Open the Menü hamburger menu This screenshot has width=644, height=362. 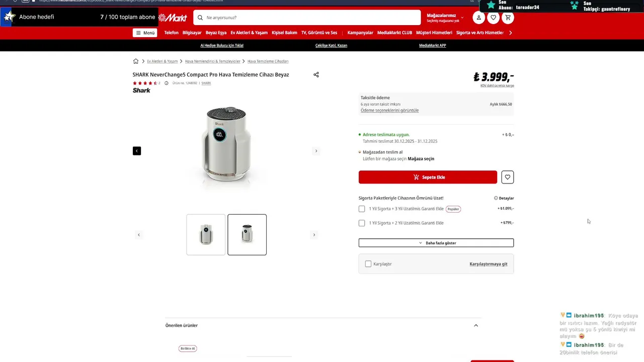[145, 33]
